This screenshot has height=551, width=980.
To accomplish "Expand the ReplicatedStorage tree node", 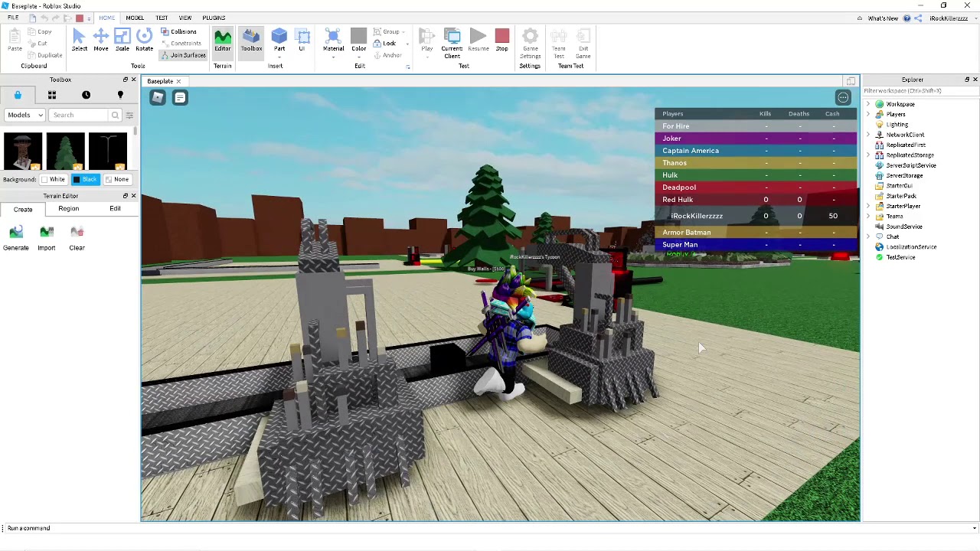I will point(868,155).
